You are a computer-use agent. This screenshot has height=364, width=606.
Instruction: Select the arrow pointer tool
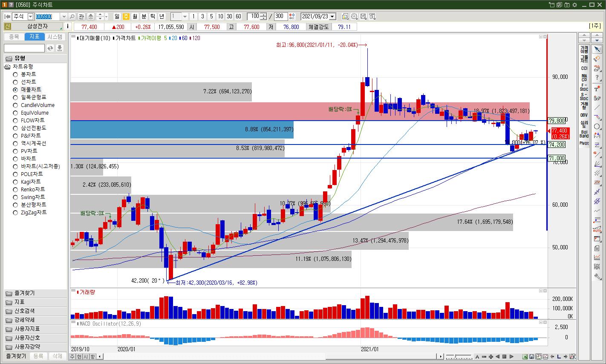[597, 49]
